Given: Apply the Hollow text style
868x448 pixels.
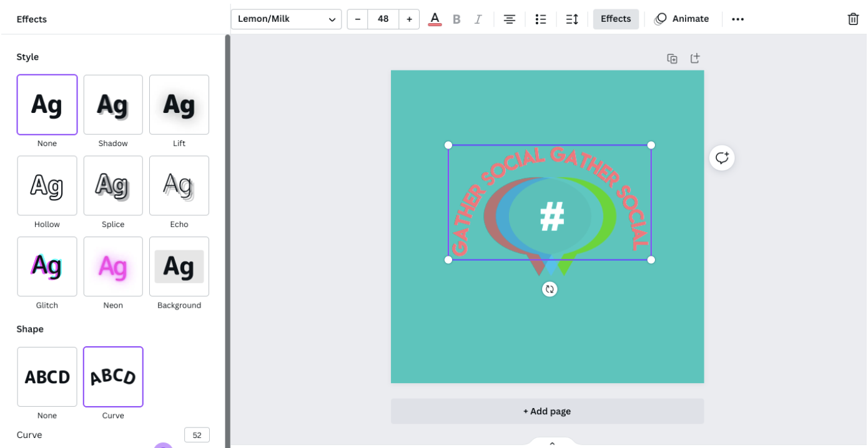Looking at the screenshot, I should pyautogui.click(x=47, y=186).
